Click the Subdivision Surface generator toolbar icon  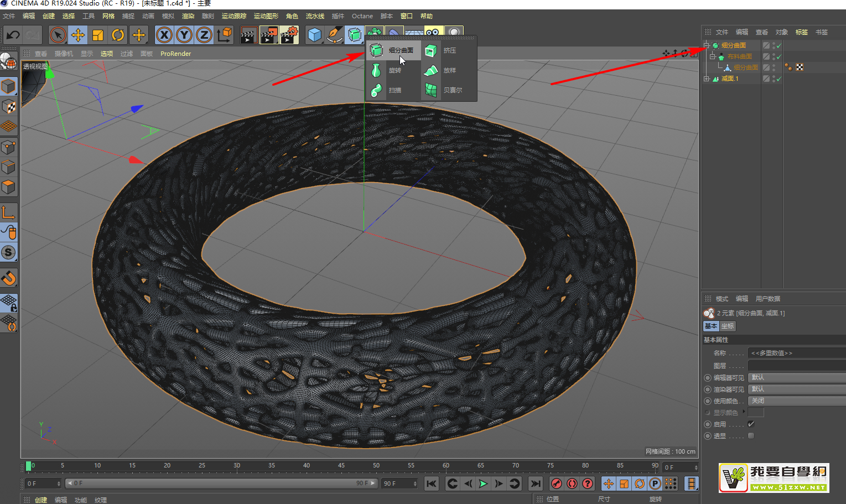[354, 35]
